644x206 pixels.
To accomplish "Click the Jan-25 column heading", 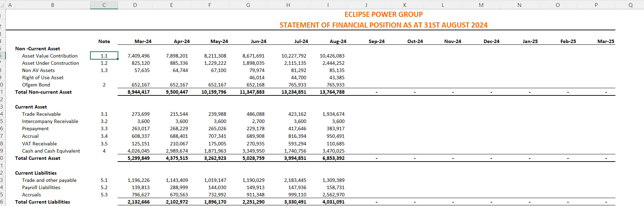I will [x=530, y=41].
